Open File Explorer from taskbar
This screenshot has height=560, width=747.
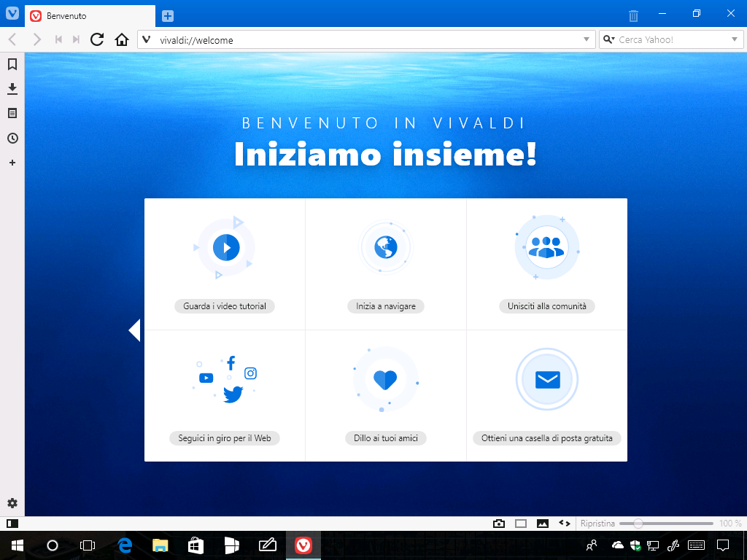pos(160,545)
